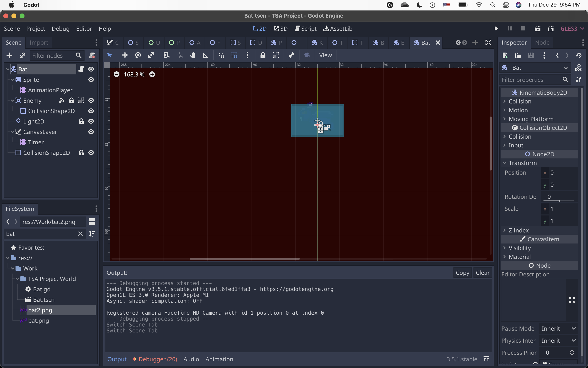This screenshot has height=368, width=588.
Task: Unlock the Light2D node
Action: 81,121
